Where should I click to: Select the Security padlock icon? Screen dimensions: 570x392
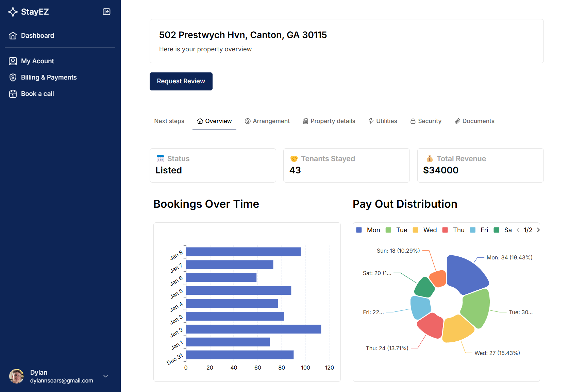[413, 121]
